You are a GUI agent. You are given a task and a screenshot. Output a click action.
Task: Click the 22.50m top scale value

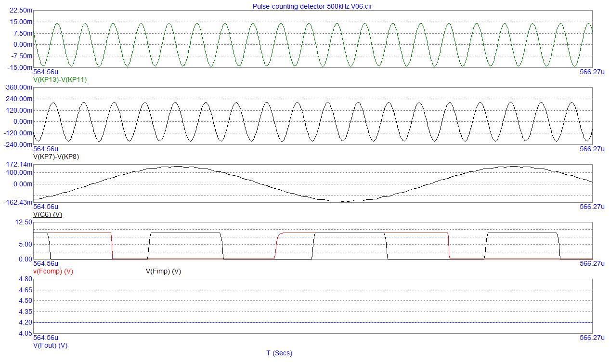pyautogui.click(x=22, y=10)
